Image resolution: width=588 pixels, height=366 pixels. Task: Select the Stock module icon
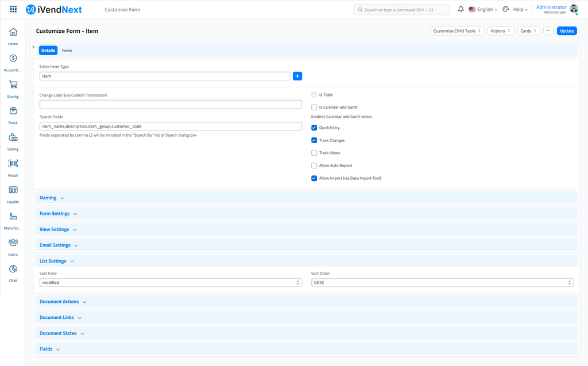(x=13, y=113)
